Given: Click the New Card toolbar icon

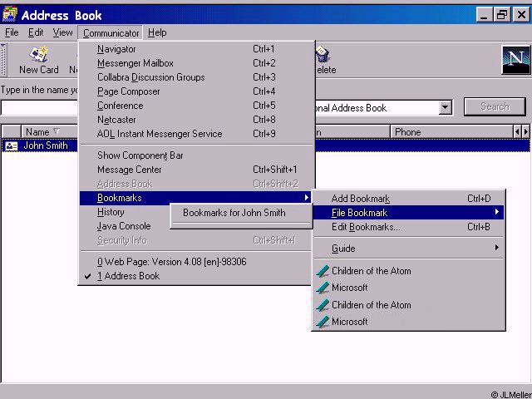Looking at the screenshot, I should click(39, 54).
